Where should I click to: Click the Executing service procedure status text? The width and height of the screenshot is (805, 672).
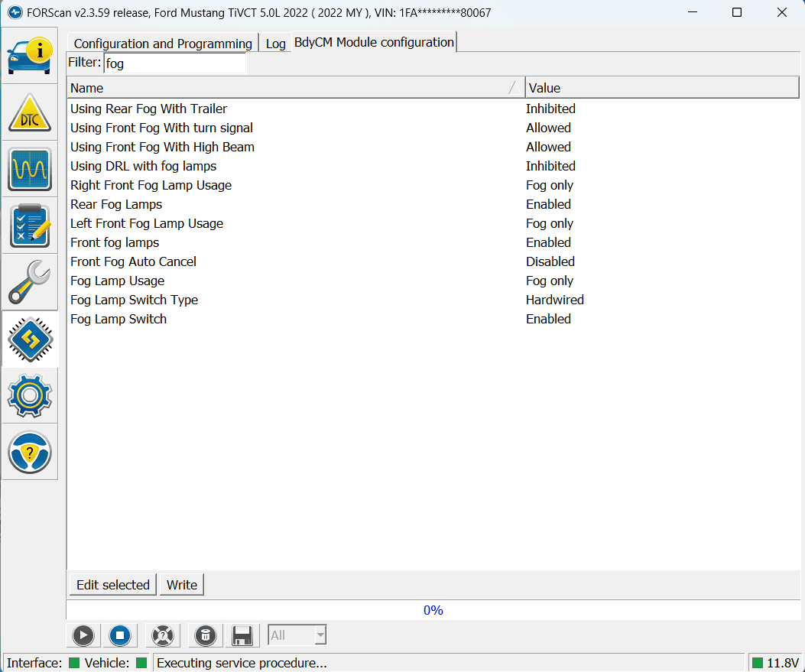[x=242, y=663]
